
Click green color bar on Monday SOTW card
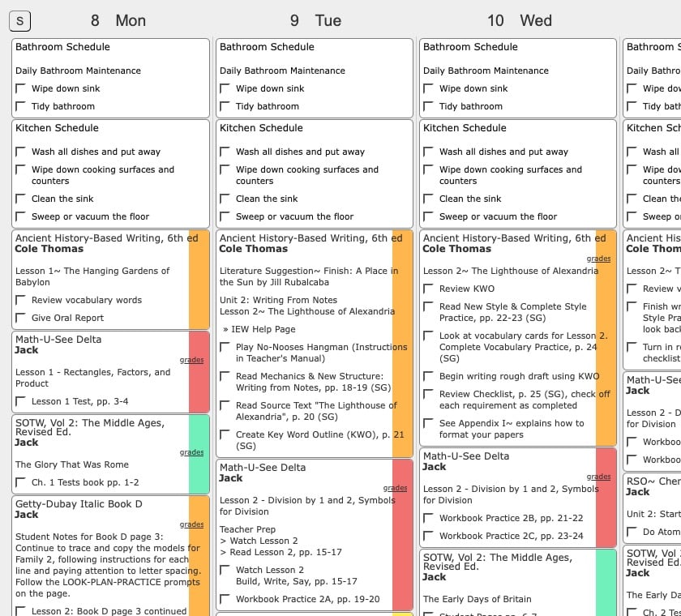(199, 454)
